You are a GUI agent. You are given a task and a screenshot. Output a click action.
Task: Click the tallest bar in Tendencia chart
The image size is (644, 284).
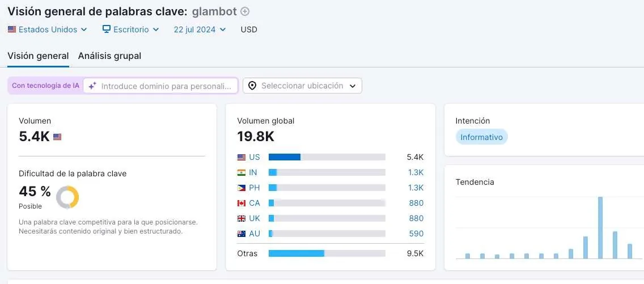tap(600, 228)
